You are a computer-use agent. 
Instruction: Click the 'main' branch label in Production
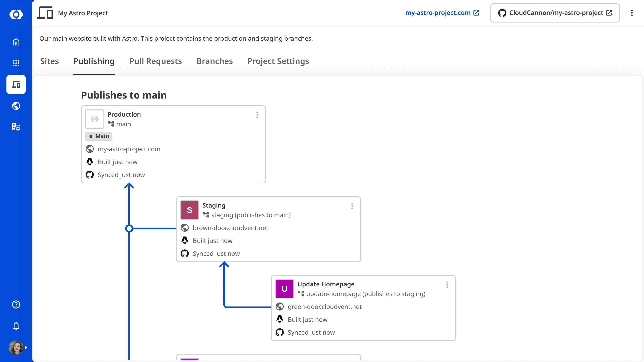tap(124, 124)
